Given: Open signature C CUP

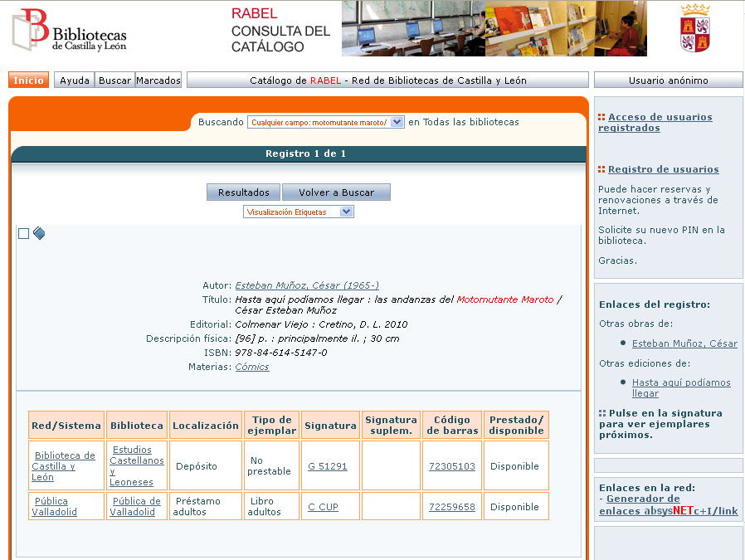Looking at the screenshot, I should click(x=323, y=507).
